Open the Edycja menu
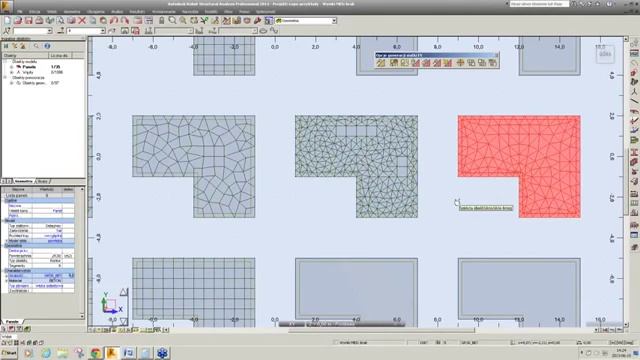The image size is (640, 360). [x=34, y=11]
